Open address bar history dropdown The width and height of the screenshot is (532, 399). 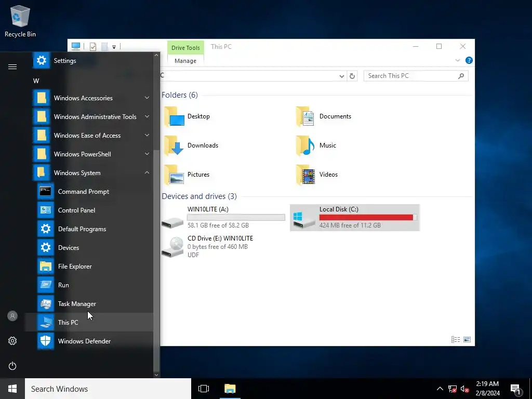pyautogui.click(x=342, y=76)
